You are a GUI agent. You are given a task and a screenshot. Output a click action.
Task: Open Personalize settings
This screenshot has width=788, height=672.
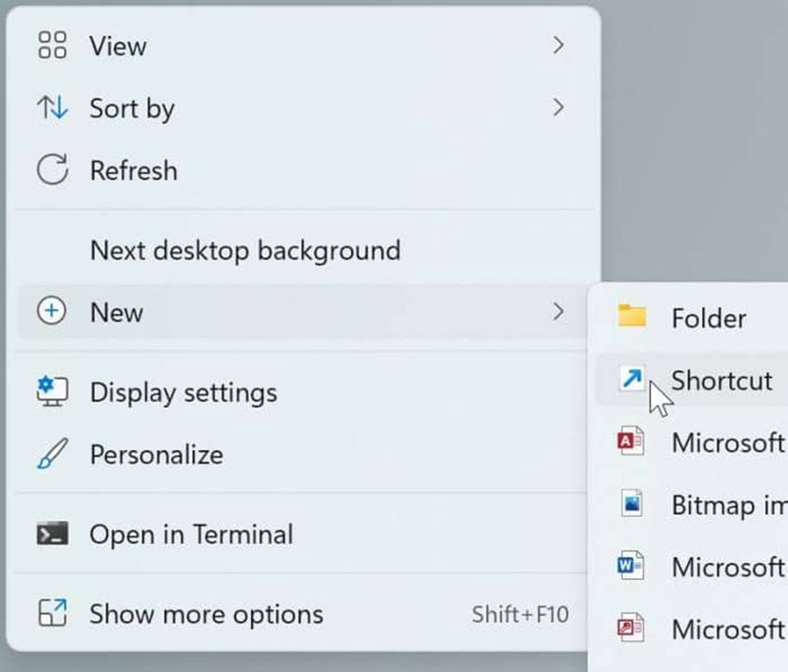tap(156, 454)
